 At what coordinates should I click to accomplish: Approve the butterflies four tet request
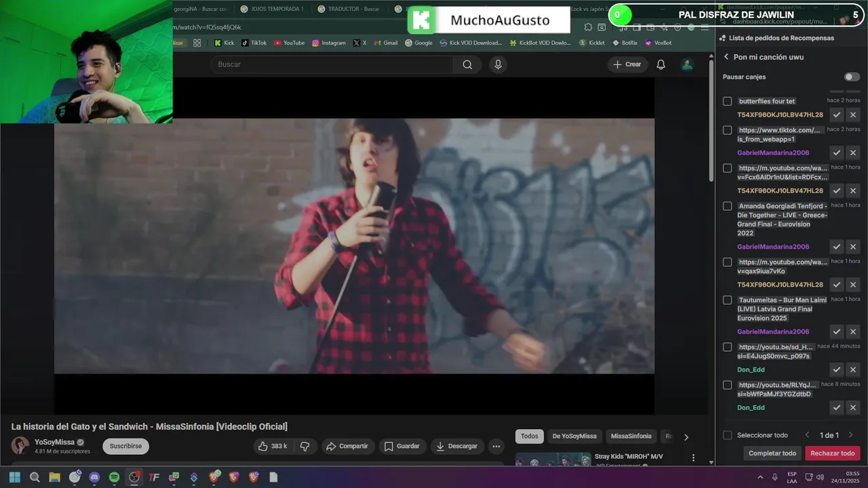tap(837, 115)
